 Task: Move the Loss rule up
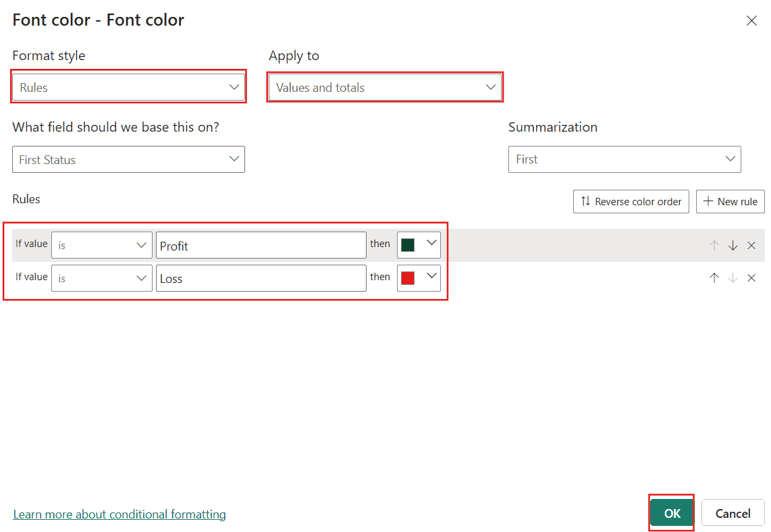(x=714, y=277)
